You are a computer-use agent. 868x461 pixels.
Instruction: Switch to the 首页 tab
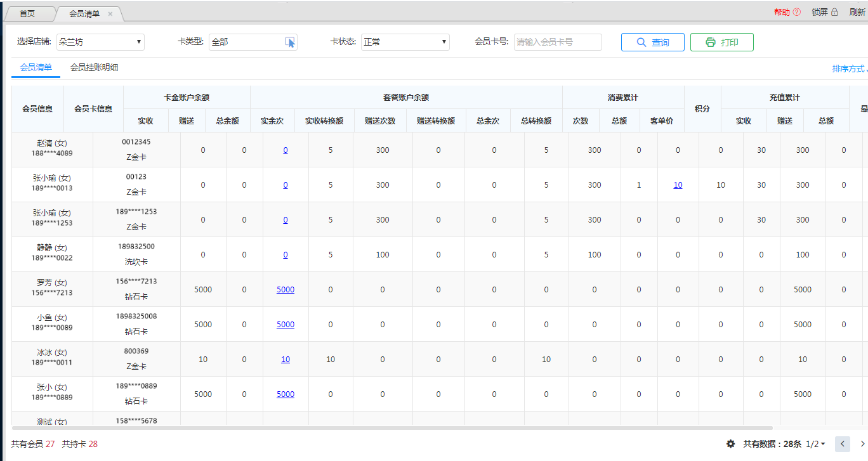pos(27,14)
